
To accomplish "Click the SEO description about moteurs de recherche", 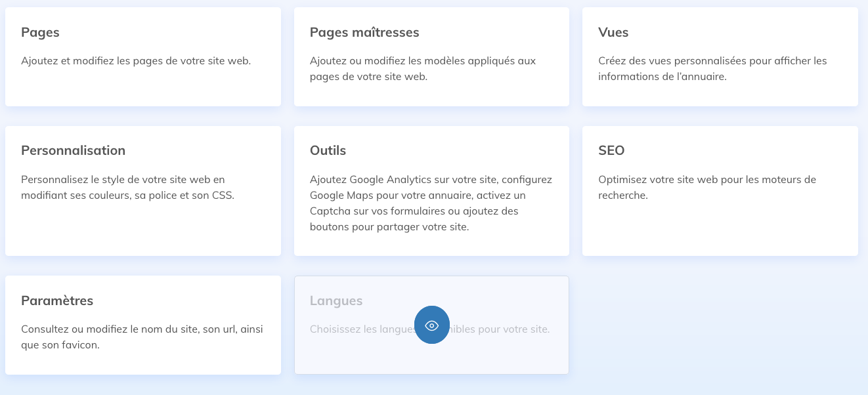I will (x=707, y=187).
